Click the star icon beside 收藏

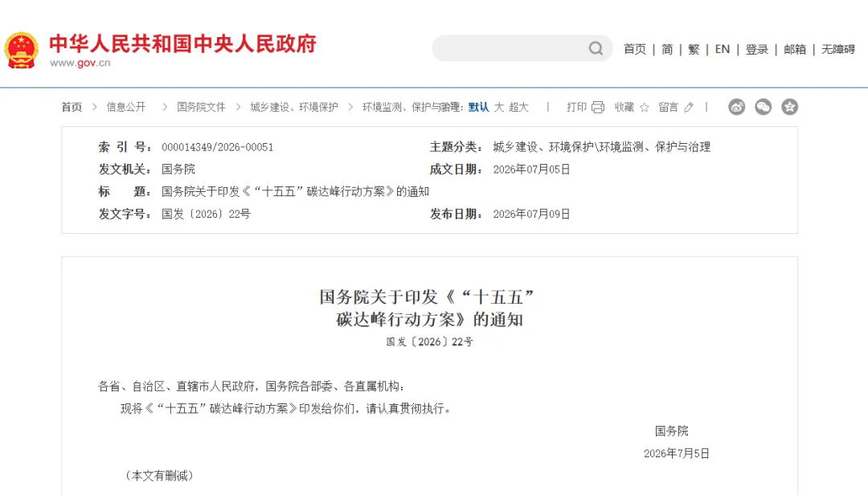click(645, 107)
